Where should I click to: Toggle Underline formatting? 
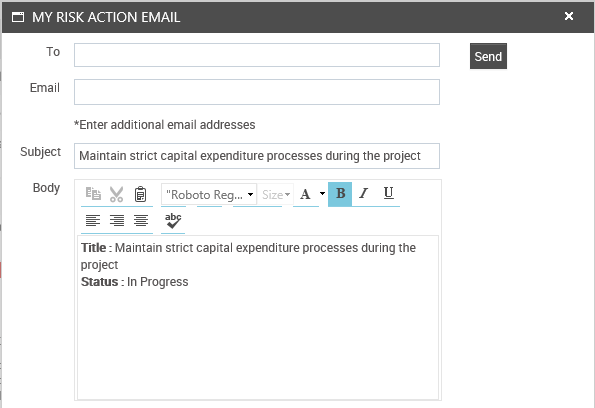coord(388,194)
